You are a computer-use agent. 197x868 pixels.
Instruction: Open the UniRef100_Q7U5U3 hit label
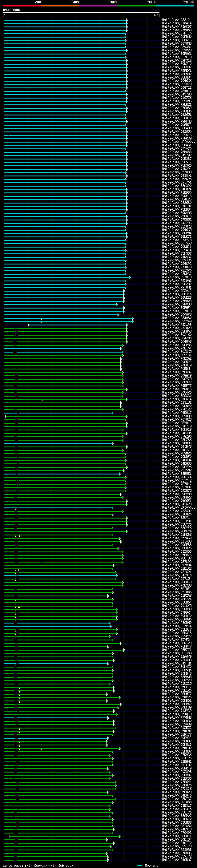[x=177, y=30]
